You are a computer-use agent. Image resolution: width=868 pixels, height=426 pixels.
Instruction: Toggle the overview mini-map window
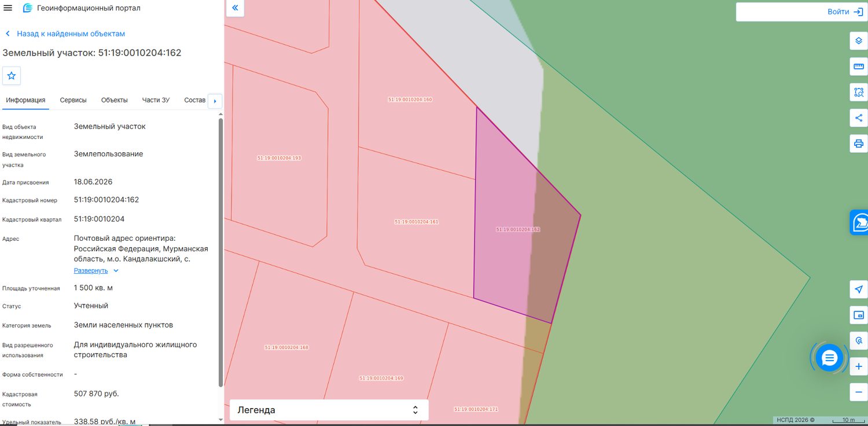[859, 315]
